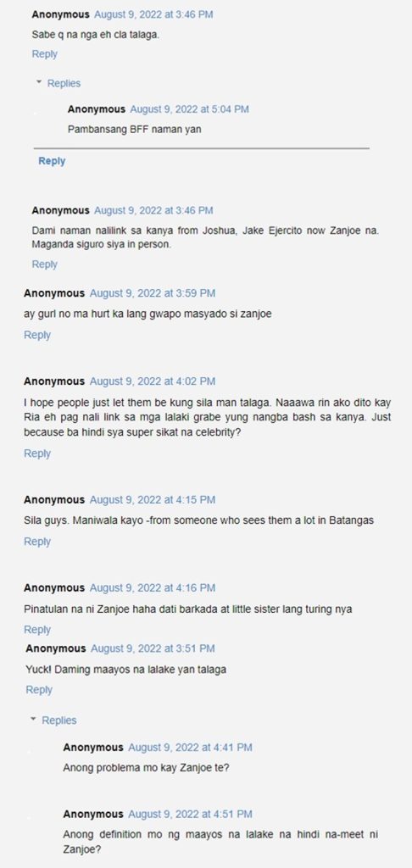Open timestamp August 9, 2022 at 3:51 PM

[153, 648]
